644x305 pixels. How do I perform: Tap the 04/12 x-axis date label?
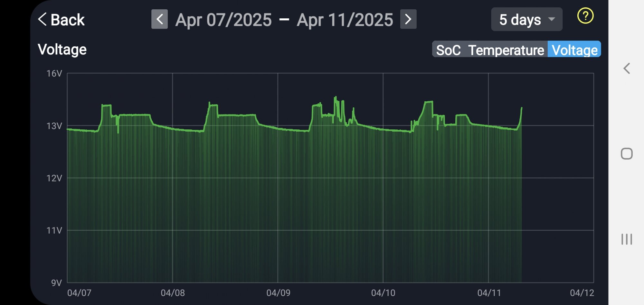pos(582,293)
